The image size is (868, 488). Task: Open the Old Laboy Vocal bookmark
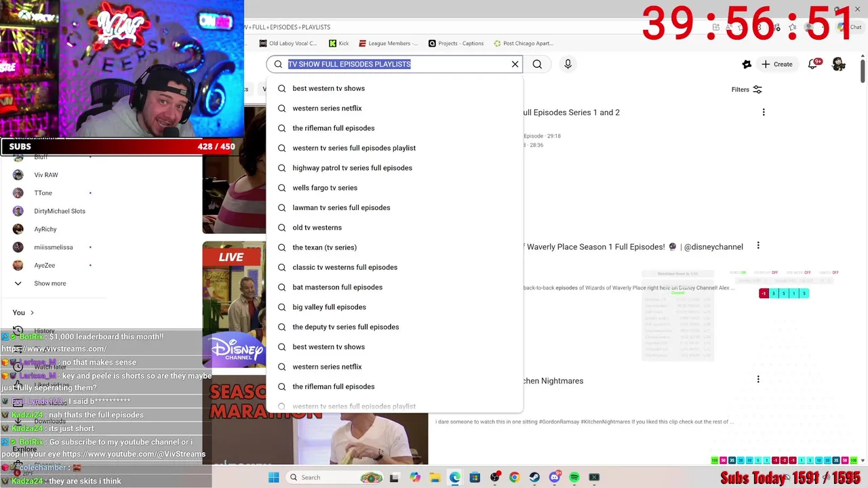(288, 43)
